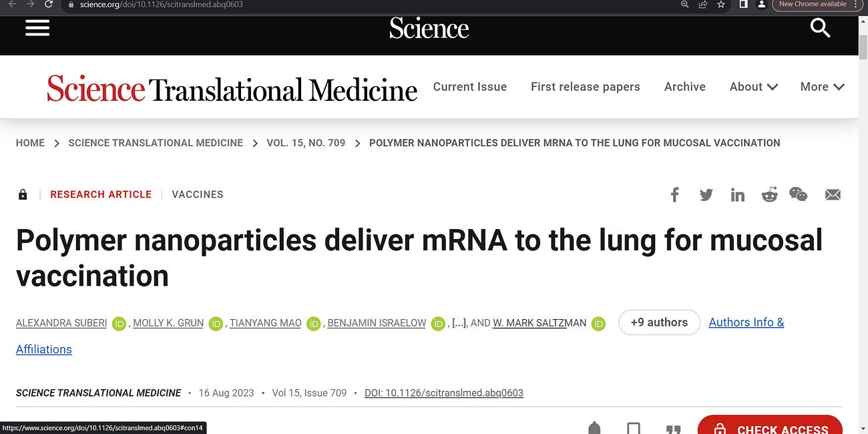This screenshot has width=868, height=434.
Task: Open the DOI link for the article
Action: [x=443, y=393]
